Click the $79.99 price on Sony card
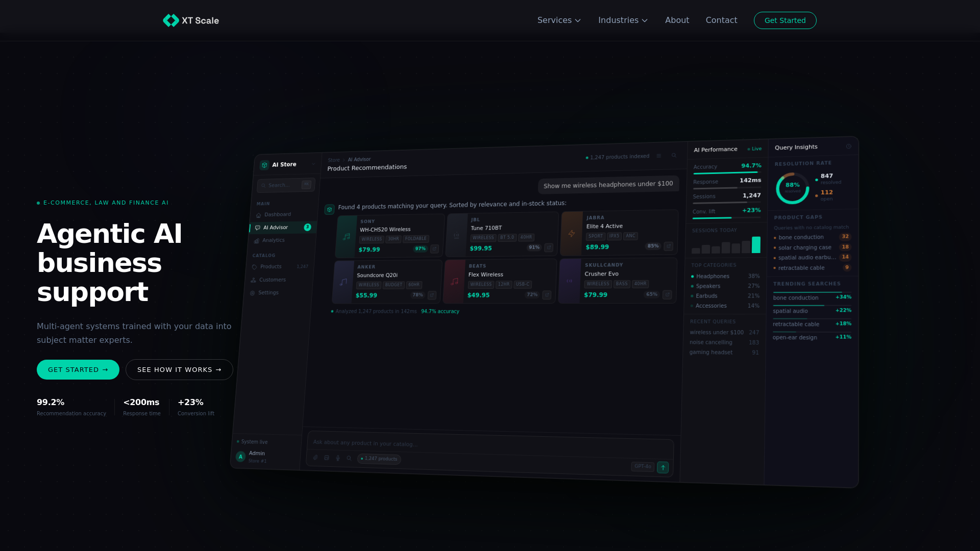The image size is (980, 551). [x=370, y=249]
